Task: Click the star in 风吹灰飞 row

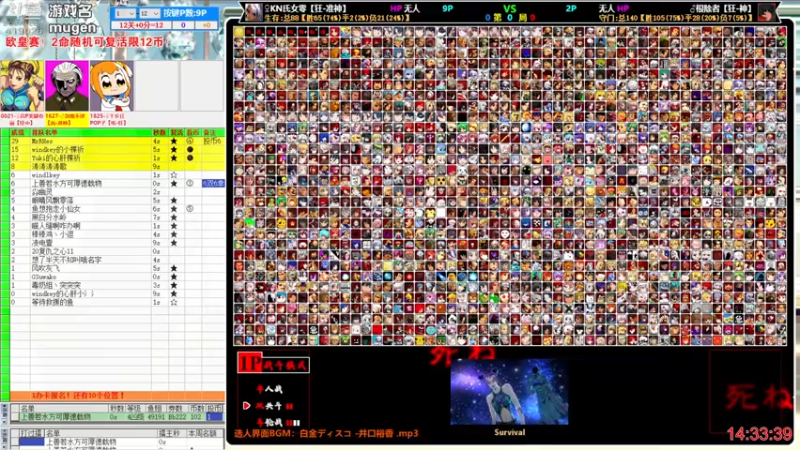Action: (x=174, y=268)
